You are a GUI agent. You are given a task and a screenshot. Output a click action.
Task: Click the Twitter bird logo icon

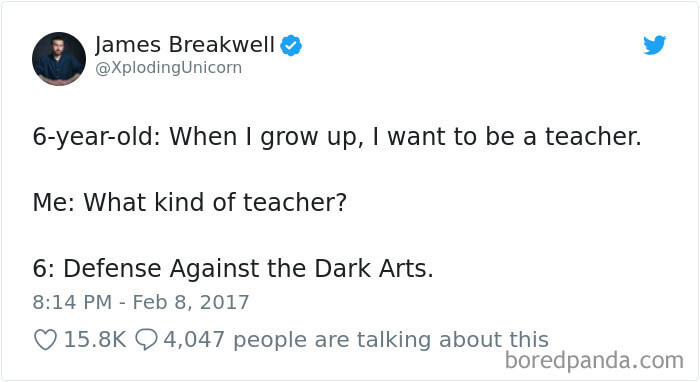click(x=654, y=45)
